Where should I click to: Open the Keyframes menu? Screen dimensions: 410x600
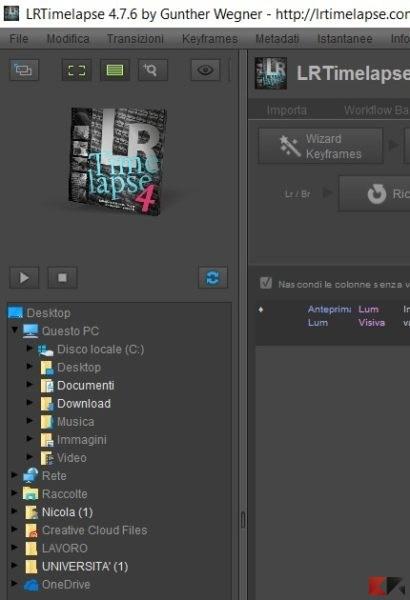click(210, 39)
